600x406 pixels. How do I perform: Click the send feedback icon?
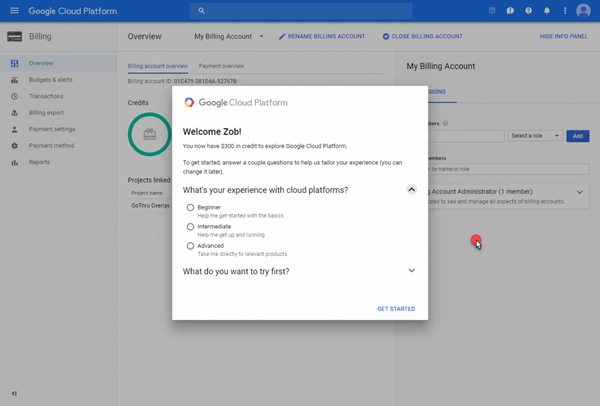pyautogui.click(x=510, y=10)
